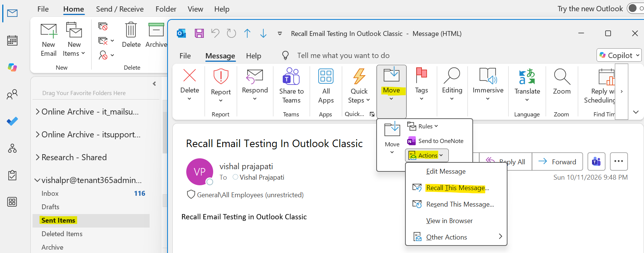Viewport: 644px width, 253px height.
Task: Click the Teams icon beside Forward
Action: (596, 162)
